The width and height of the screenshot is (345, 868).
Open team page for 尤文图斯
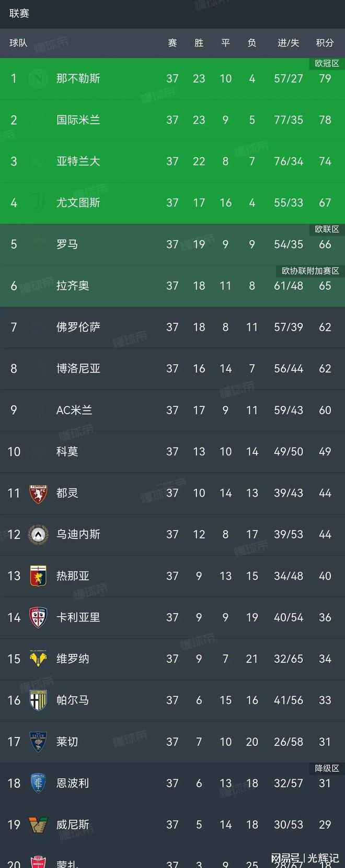(x=78, y=203)
